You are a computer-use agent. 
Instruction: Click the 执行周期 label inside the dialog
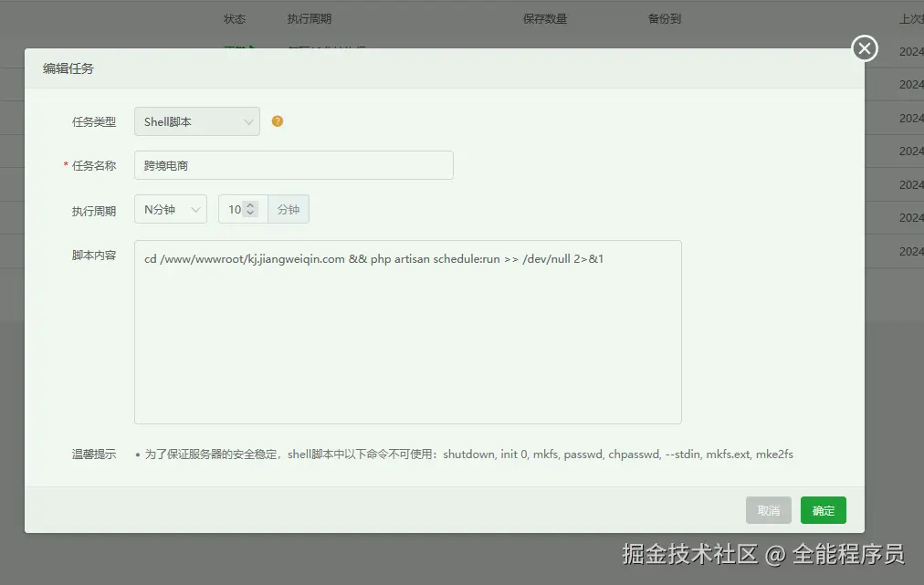94,211
